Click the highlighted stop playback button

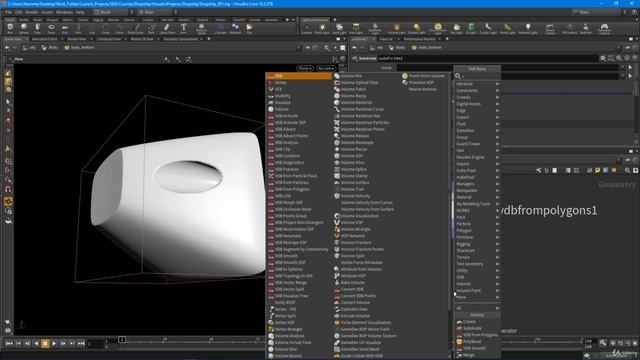coord(45,344)
